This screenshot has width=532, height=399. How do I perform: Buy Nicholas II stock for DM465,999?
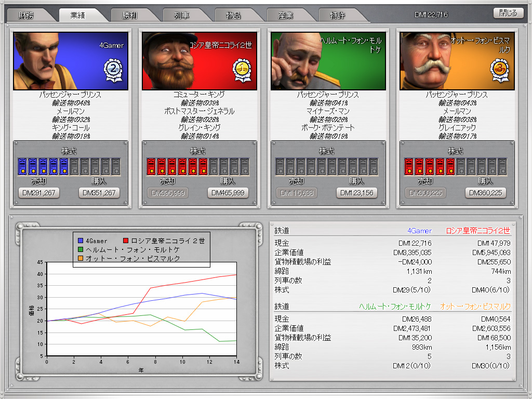tap(228, 193)
